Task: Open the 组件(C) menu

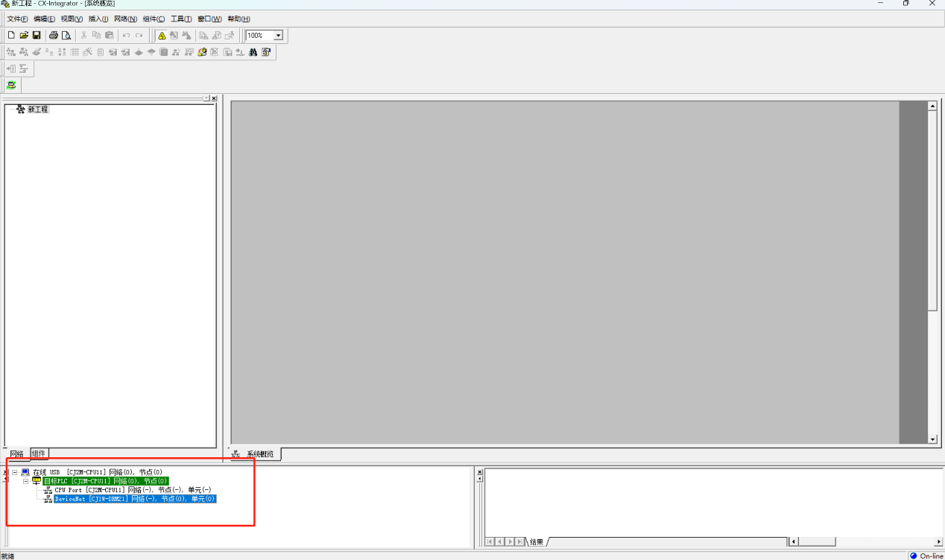Action: [154, 19]
